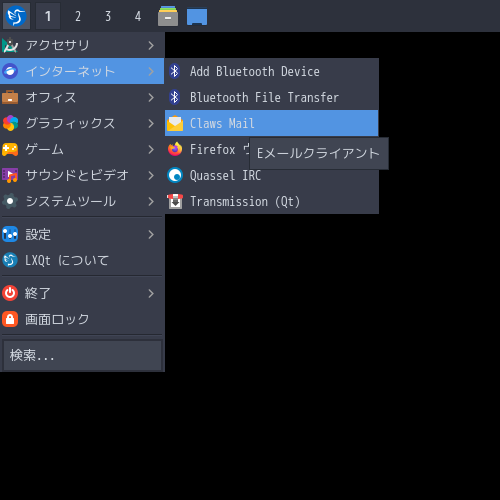Image resolution: width=500 pixels, height=500 pixels.
Task: Launch Firefox web browser entry
Action: point(272,149)
